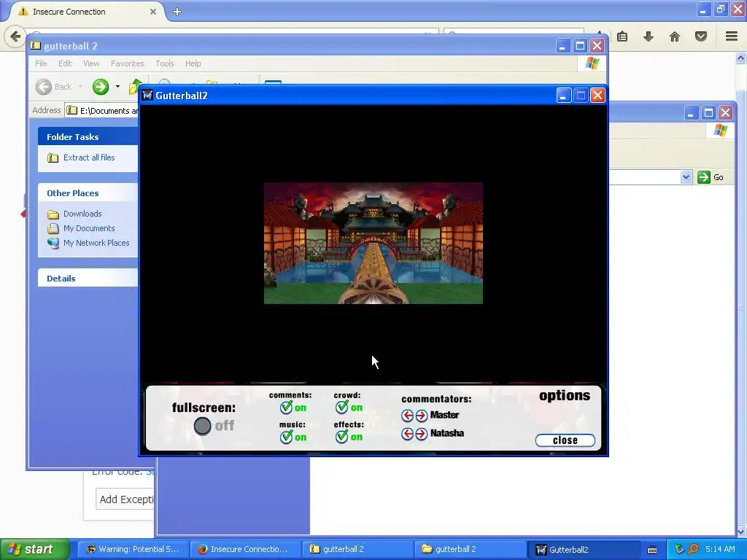Click Up folder icon in Explorer
This screenshot has height=560, width=747.
click(x=134, y=87)
